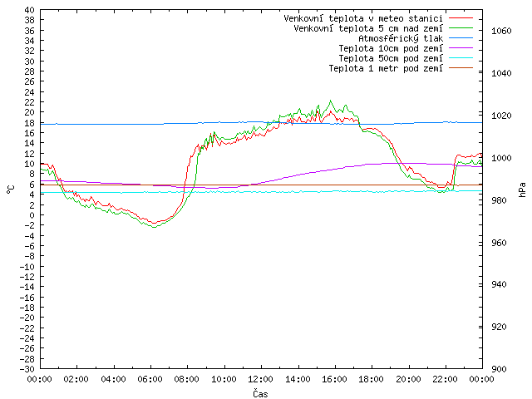
Task: Select the '20:00' time tick label
Action: pyautogui.click(x=408, y=379)
